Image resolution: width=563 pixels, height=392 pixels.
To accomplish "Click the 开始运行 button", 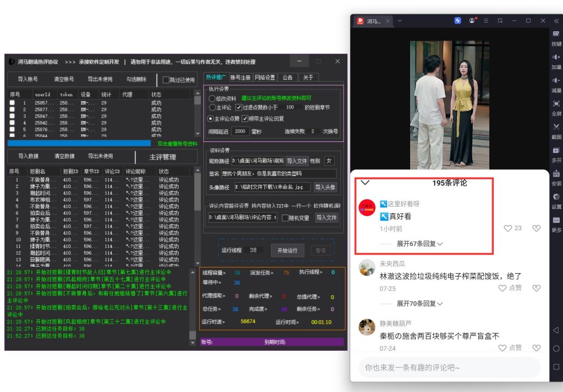I will click(x=286, y=250).
